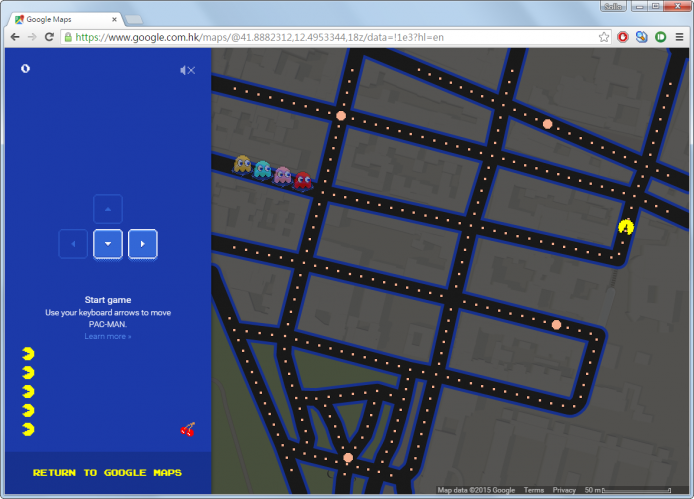This screenshot has height=499, width=694.
Task: Click the cyan Inky ghost
Action: pyautogui.click(x=262, y=170)
